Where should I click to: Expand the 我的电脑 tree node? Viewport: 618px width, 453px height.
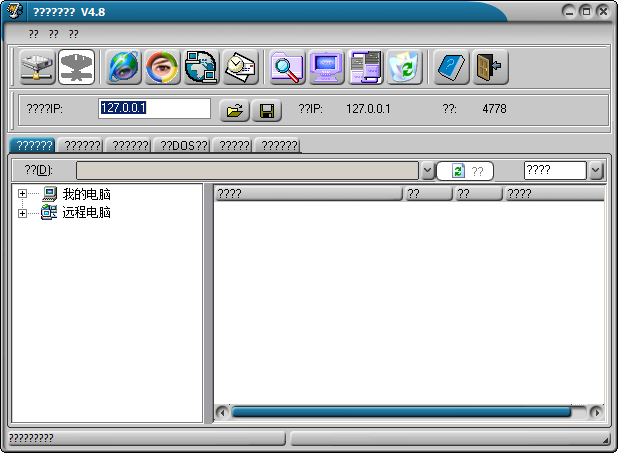coord(22,194)
